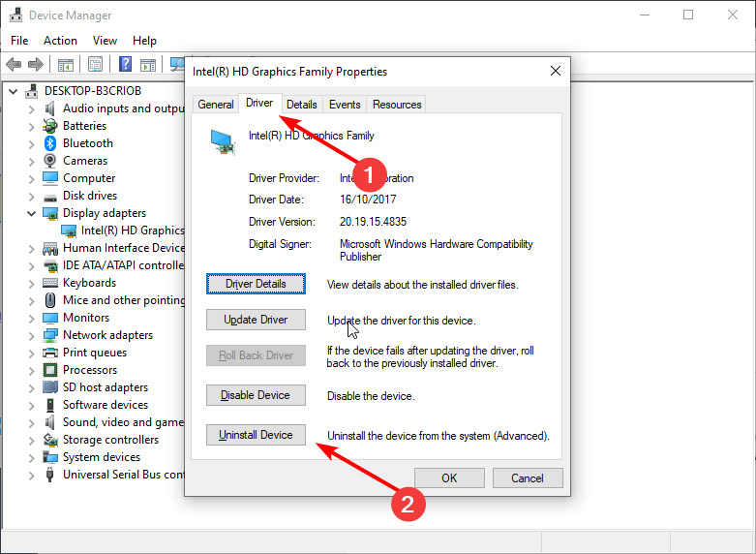
Task: Click the Human Interface Devices icon
Action: tap(50, 249)
